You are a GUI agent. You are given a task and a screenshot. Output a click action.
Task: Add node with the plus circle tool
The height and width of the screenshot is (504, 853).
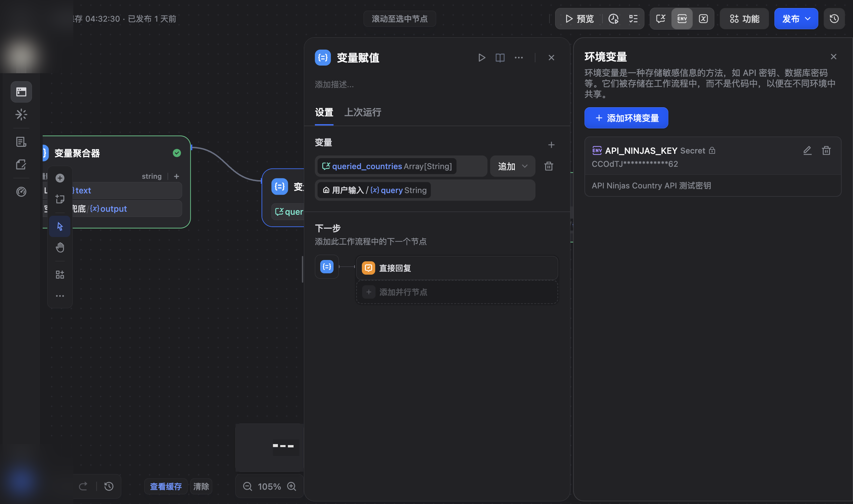click(60, 178)
